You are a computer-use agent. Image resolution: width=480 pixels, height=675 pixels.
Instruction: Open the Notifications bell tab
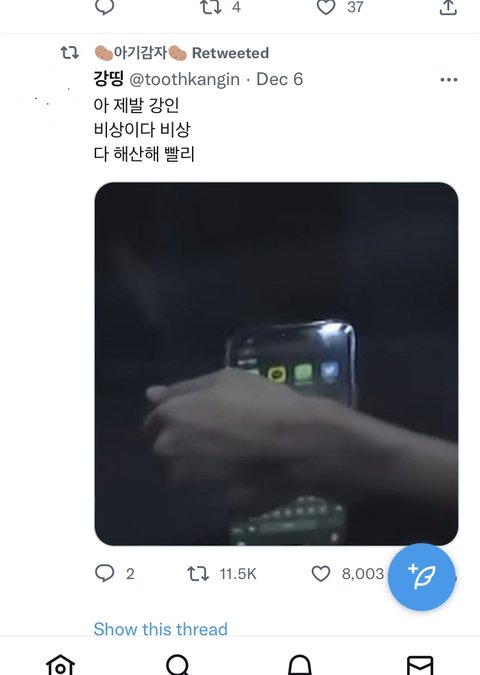tap(300, 665)
